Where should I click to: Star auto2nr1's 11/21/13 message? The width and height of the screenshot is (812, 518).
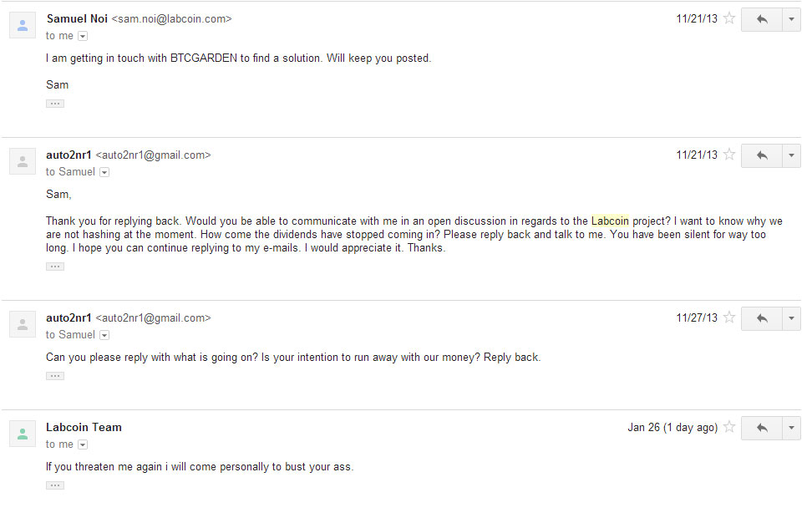[x=729, y=155]
